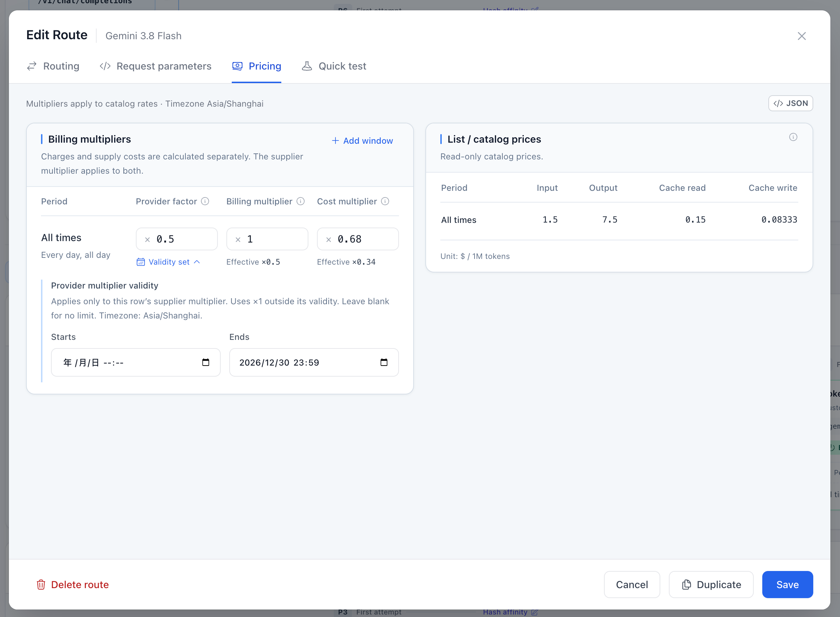This screenshot has width=840, height=617.
Task: Clear the Cost multiplier 0.68 value
Action: tap(328, 239)
